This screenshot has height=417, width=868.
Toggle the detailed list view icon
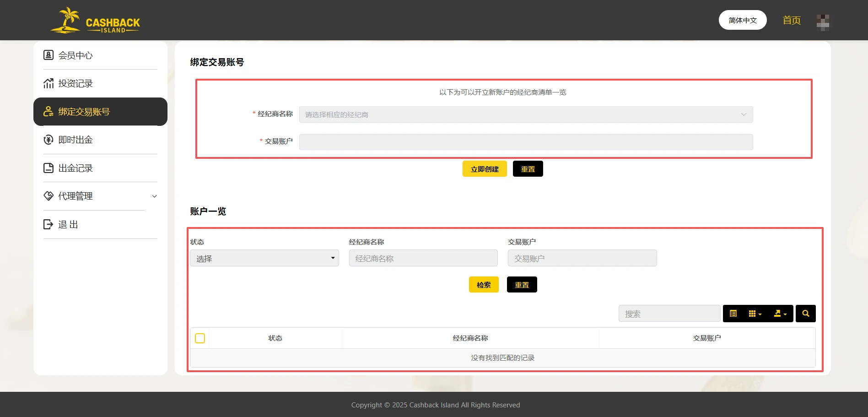tap(733, 314)
